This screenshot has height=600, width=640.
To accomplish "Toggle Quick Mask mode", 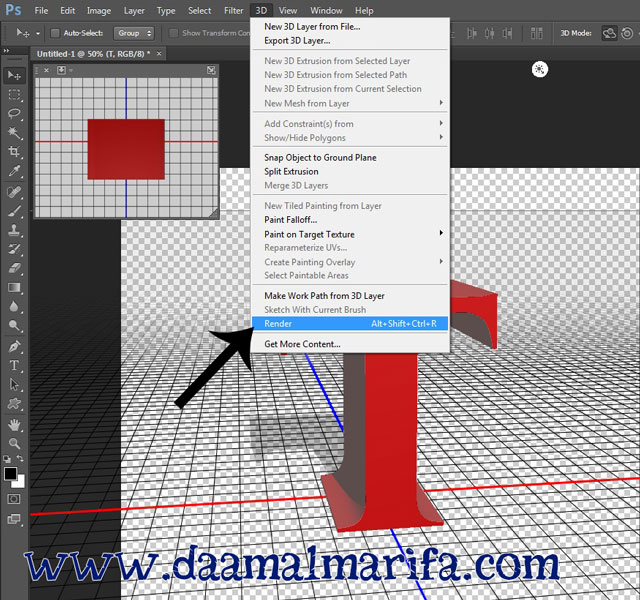I will pos(14,499).
